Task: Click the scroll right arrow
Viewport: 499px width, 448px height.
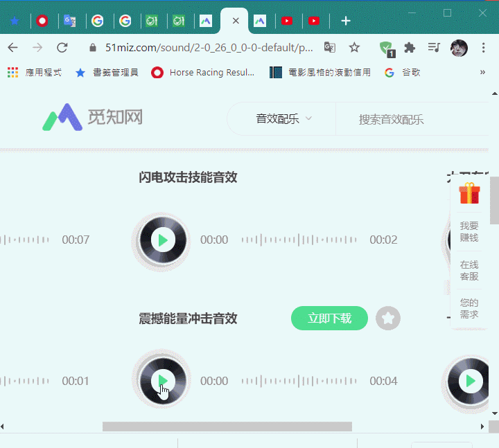Action: pyautogui.click(x=482, y=427)
